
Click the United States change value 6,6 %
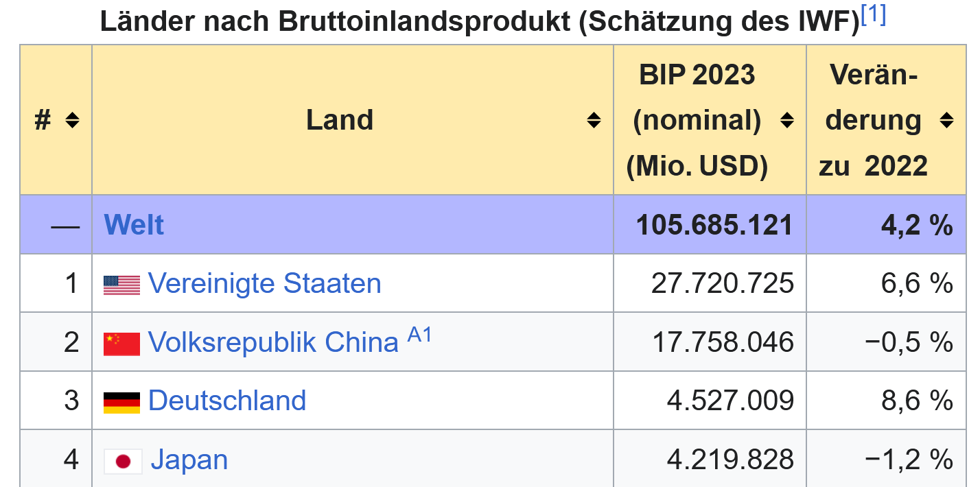917,283
